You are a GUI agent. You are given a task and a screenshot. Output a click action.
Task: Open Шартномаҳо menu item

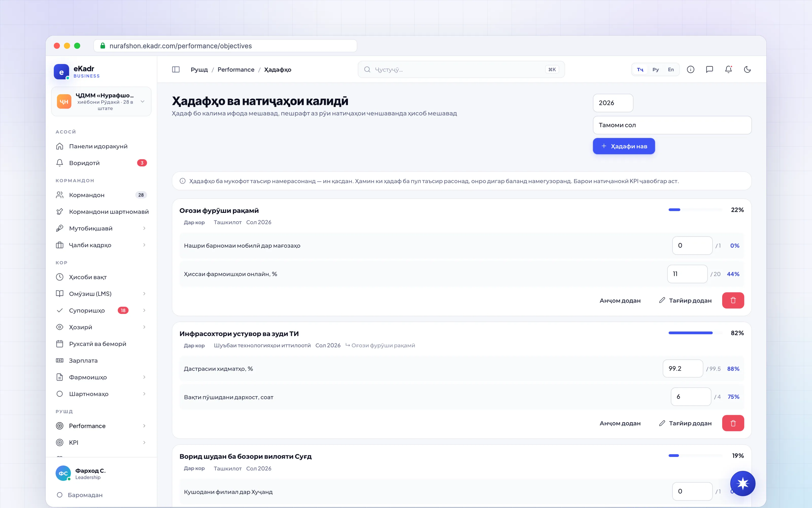coord(101,394)
